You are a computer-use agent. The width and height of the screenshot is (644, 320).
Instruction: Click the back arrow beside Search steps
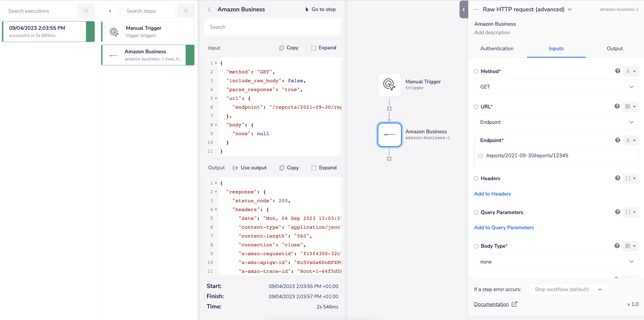pyautogui.click(x=110, y=11)
